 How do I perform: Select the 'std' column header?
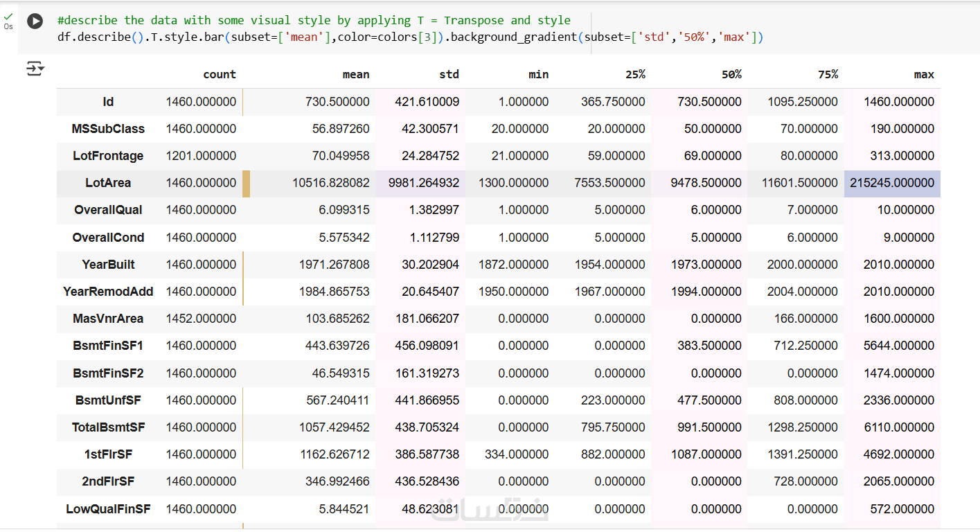(449, 74)
